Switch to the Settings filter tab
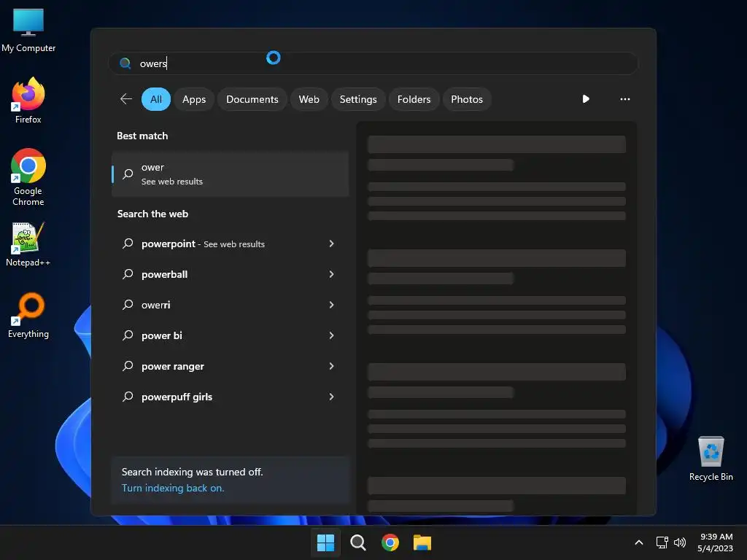 pos(357,99)
